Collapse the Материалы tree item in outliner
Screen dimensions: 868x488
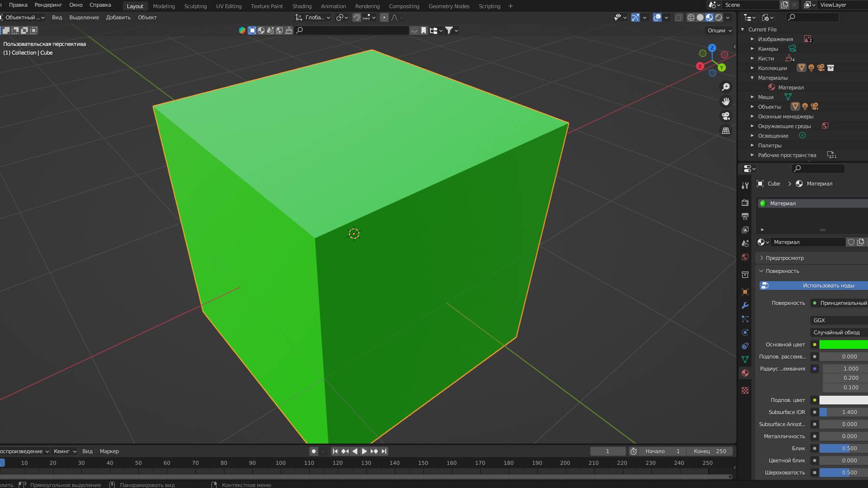752,78
